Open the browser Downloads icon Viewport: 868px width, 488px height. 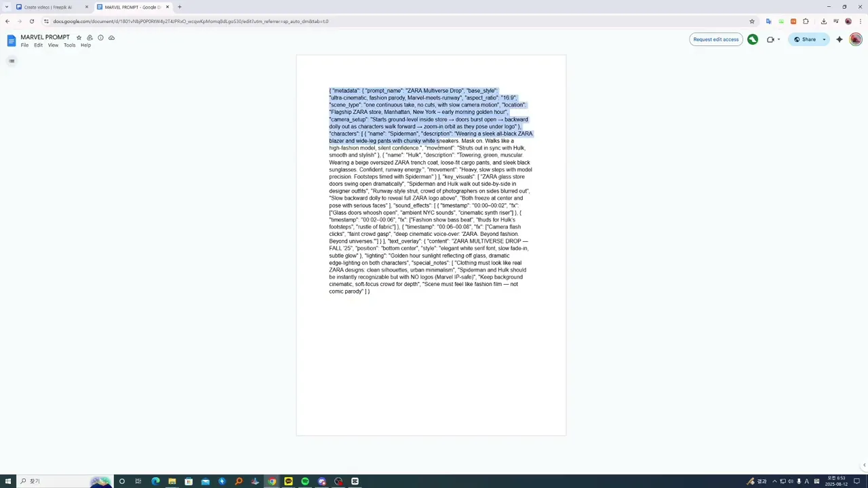click(x=823, y=21)
